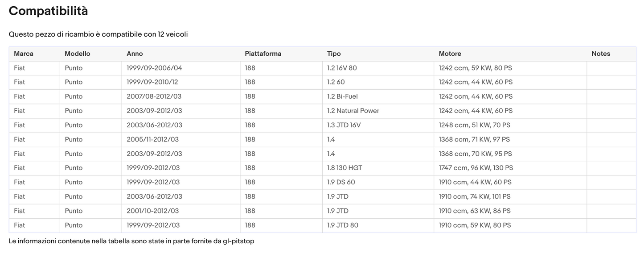The width and height of the screenshot is (644, 254).
Task: Click the 1.9 JTD 80 type cell
Action: tap(342, 225)
